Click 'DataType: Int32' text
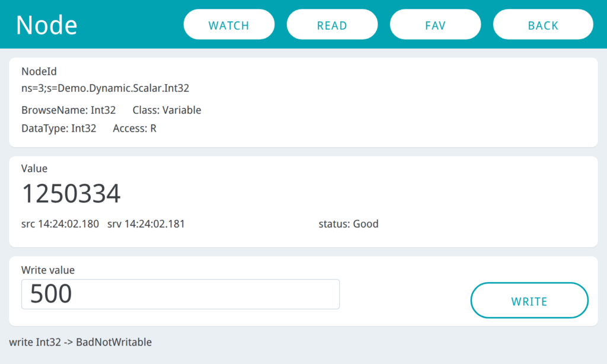 coord(59,129)
